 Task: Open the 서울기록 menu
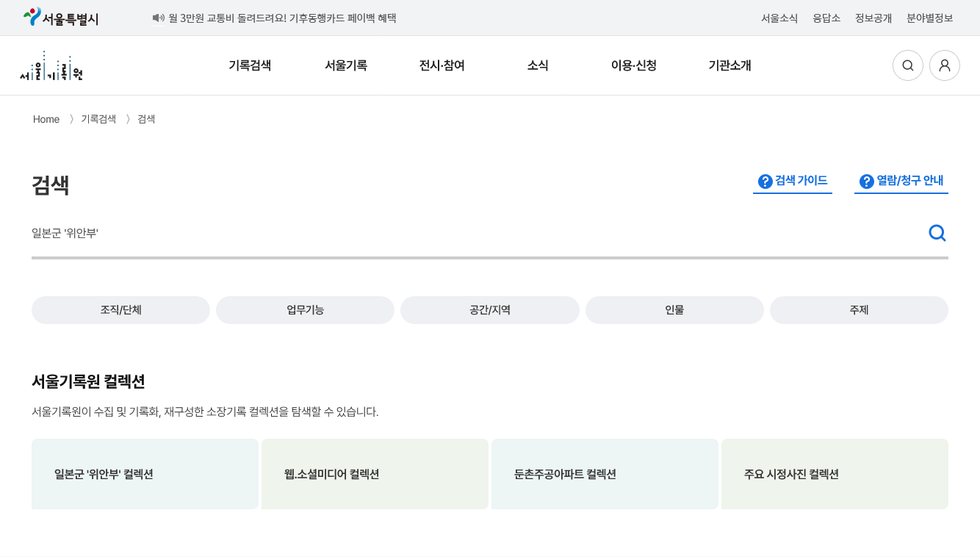click(346, 65)
